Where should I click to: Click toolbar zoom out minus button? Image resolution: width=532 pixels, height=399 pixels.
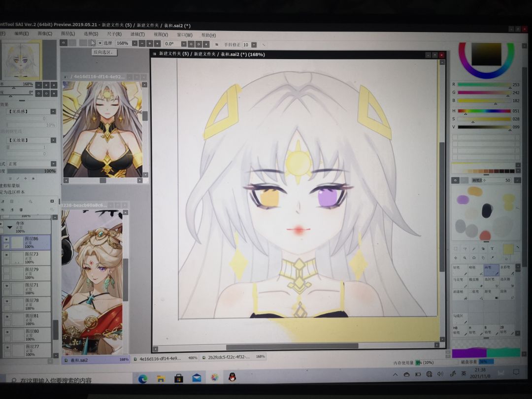point(142,44)
